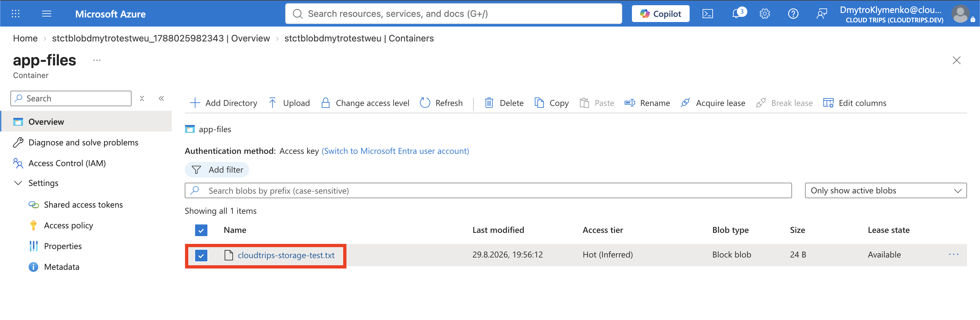
Task: Click the 29.8.2026, 19:56:12 cell
Action: (x=507, y=255)
